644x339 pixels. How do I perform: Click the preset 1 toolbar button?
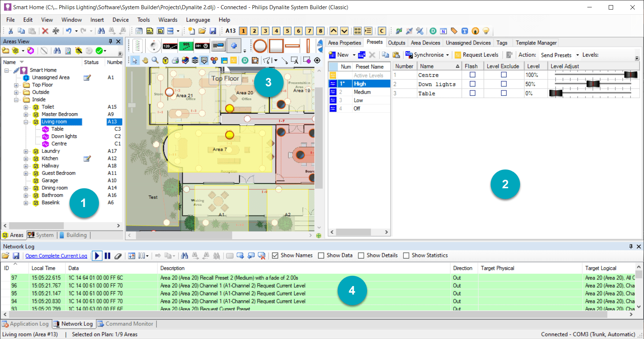coord(243,31)
